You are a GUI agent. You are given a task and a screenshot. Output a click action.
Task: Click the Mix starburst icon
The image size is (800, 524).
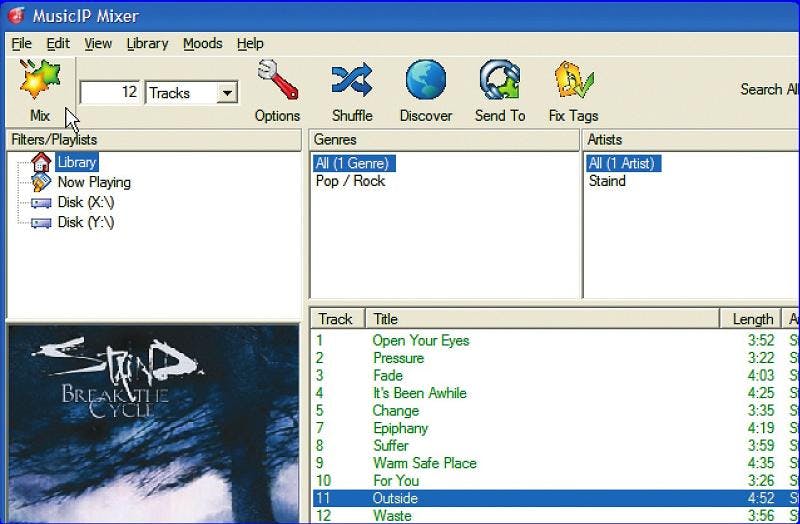click(40, 80)
